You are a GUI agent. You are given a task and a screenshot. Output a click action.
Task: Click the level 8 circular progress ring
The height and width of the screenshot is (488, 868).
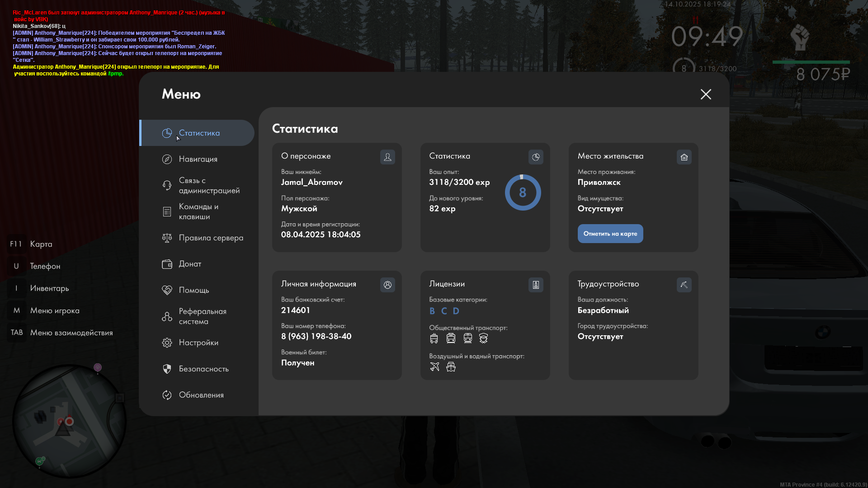pyautogui.click(x=523, y=192)
